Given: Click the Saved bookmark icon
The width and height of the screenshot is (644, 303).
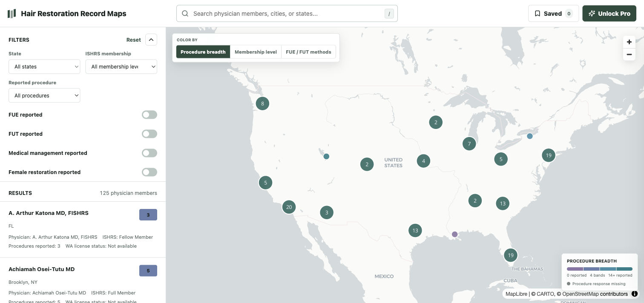Looking at the screenshot, I should pyautogui.click(x=538, y=14).
